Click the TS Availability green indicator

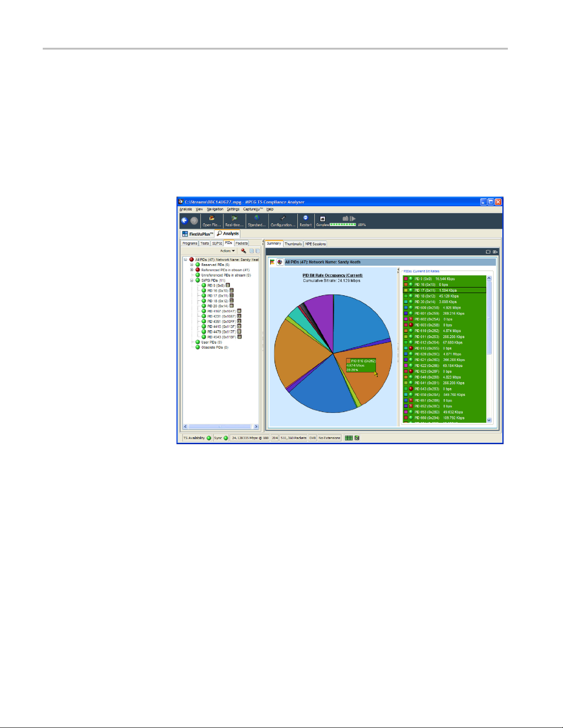point(209,438)
